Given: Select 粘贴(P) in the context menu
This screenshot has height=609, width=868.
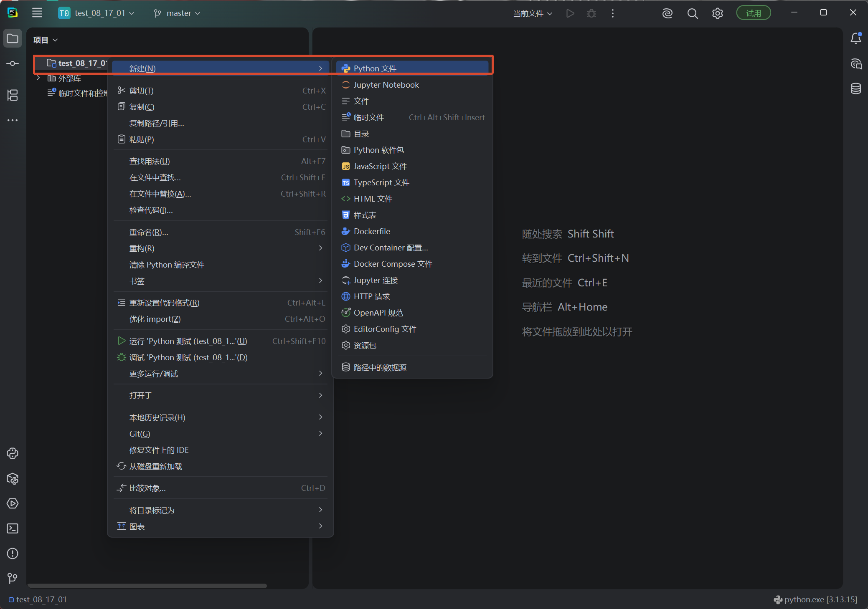Looking at the screenshot, I should [221, 139].
